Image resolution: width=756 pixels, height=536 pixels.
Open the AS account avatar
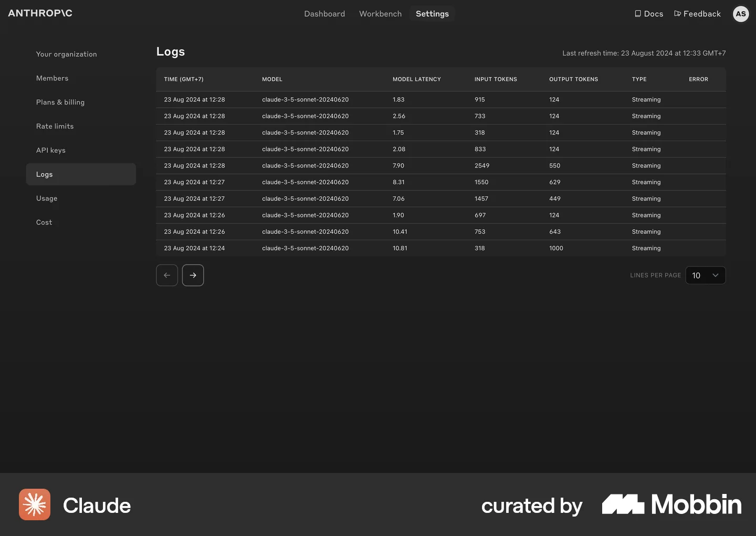741,14
